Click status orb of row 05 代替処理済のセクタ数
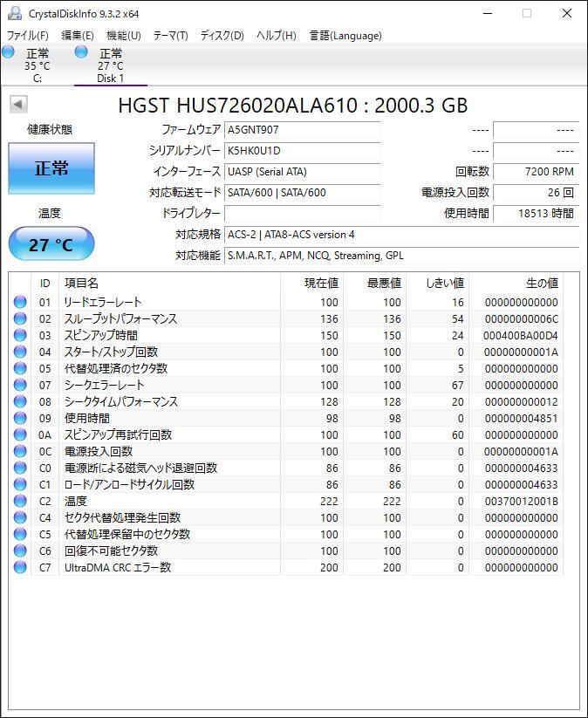Screen dimensions: 588x718 [20, 368]
